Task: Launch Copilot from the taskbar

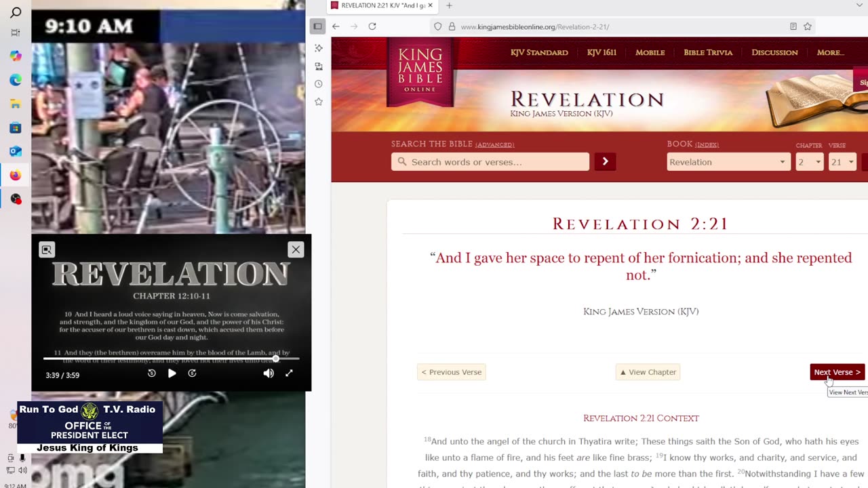Action: tap(16, 56)
